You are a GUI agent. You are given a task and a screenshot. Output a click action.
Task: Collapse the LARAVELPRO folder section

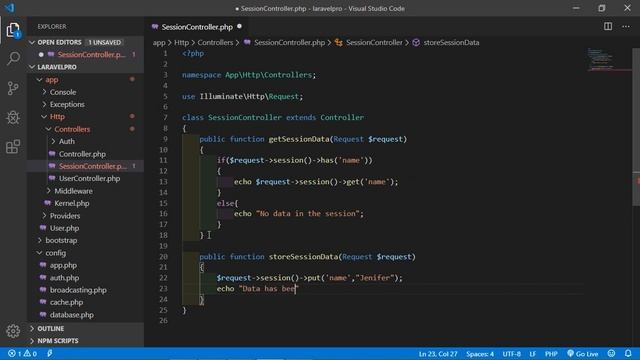click(x=32, y=67)
